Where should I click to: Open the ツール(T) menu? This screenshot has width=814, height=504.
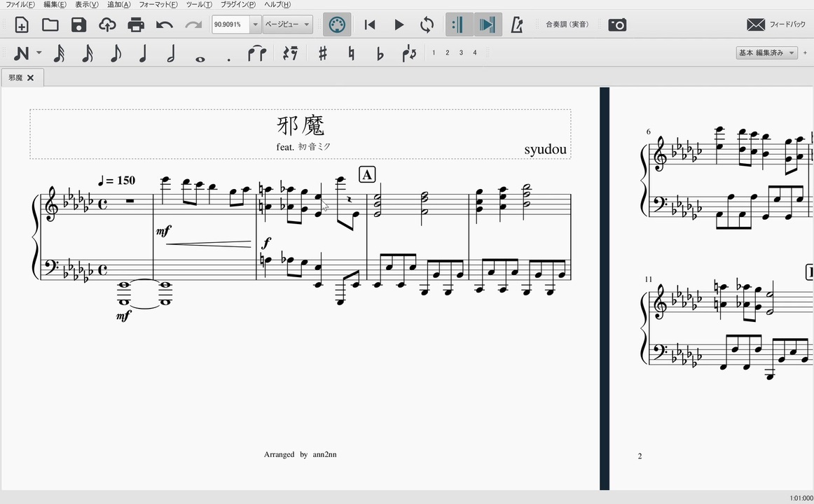(199, 5)
